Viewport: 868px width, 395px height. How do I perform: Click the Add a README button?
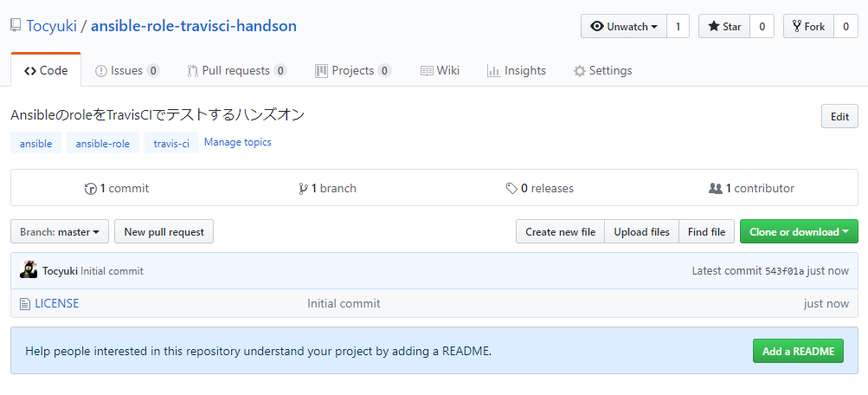(x=798, y=351)
